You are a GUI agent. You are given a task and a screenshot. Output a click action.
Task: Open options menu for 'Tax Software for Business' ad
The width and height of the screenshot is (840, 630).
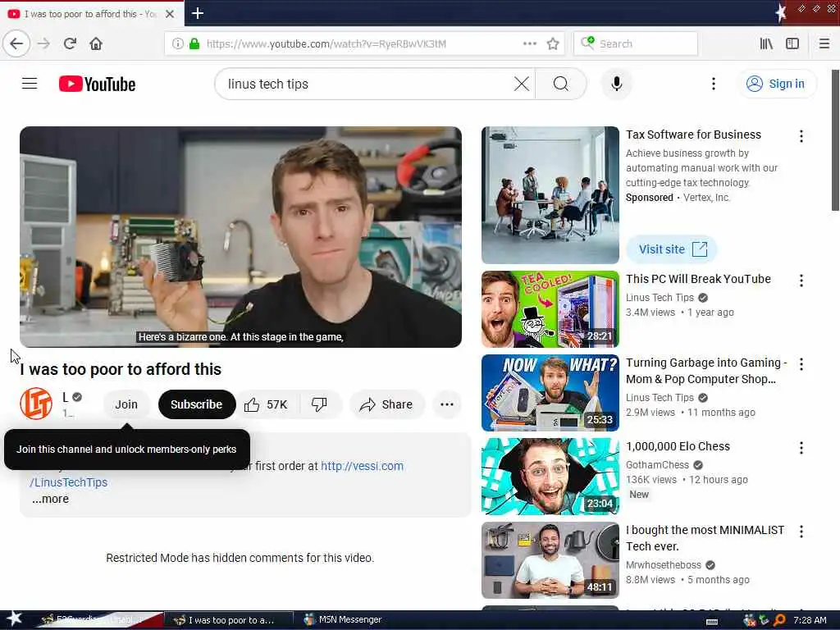(801, 136)
